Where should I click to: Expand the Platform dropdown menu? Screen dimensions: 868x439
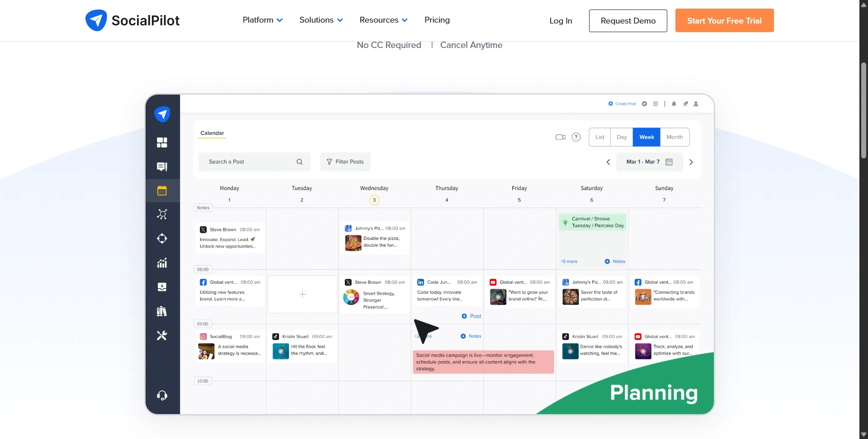[x=263, y=20]
